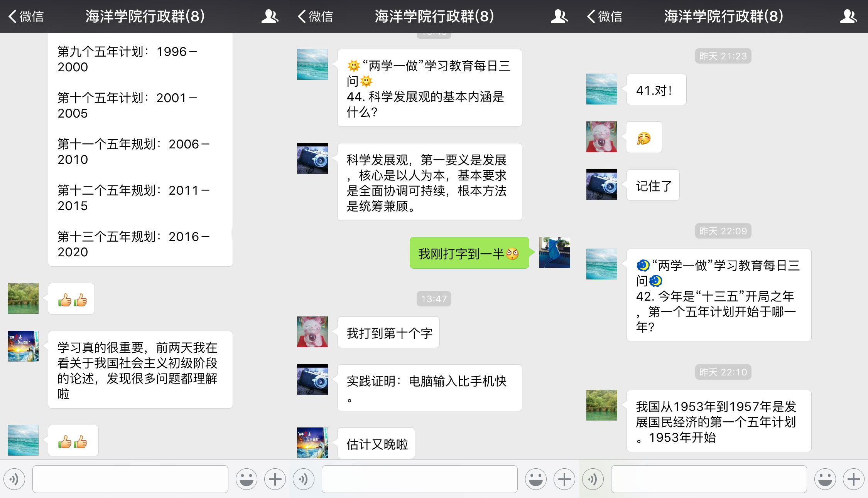Open emoji picker in middle chat
The image size is (868, 498).
pos(535,479)
